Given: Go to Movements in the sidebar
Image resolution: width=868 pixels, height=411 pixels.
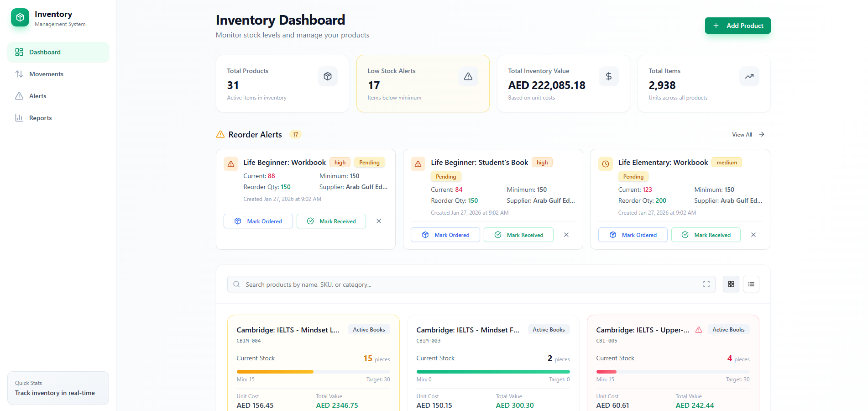Looking at the screenshot, I should pos(58,74).
